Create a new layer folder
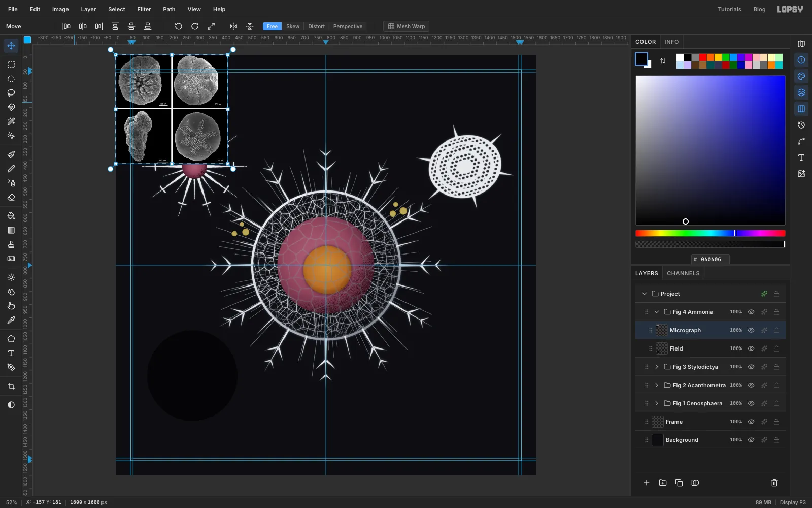The height and width of the screenshot is (508, 812). pyautogui.click(x=663, y=483)
